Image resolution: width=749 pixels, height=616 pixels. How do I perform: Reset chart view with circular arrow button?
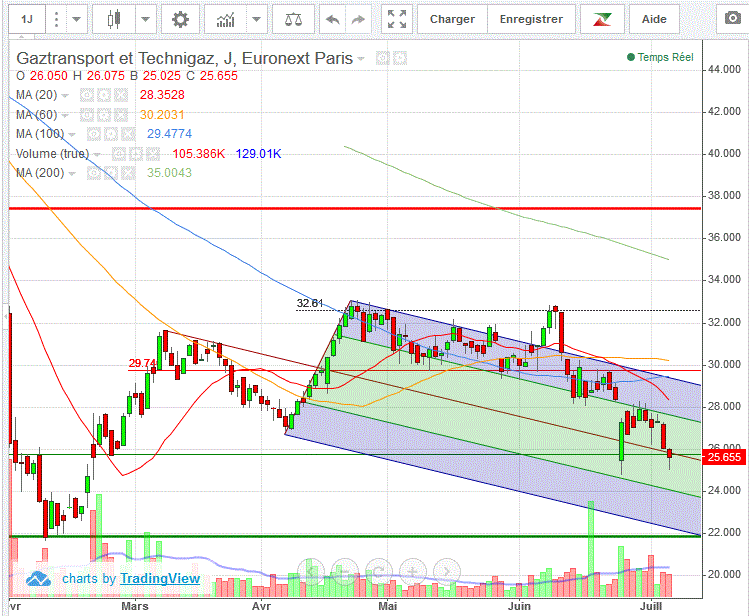click(x=379, y=572)
